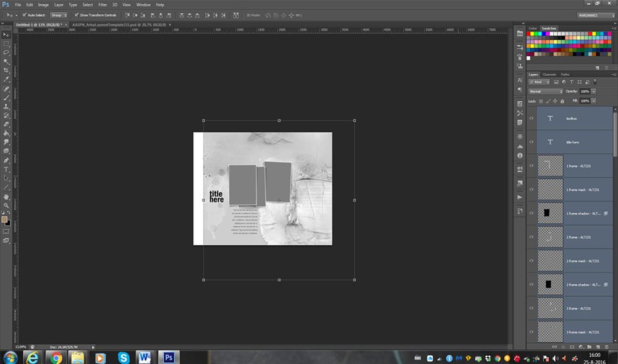Open Google Chrome from the taskbar
Screen dimensions: 618x364
(x=56, y=357)
